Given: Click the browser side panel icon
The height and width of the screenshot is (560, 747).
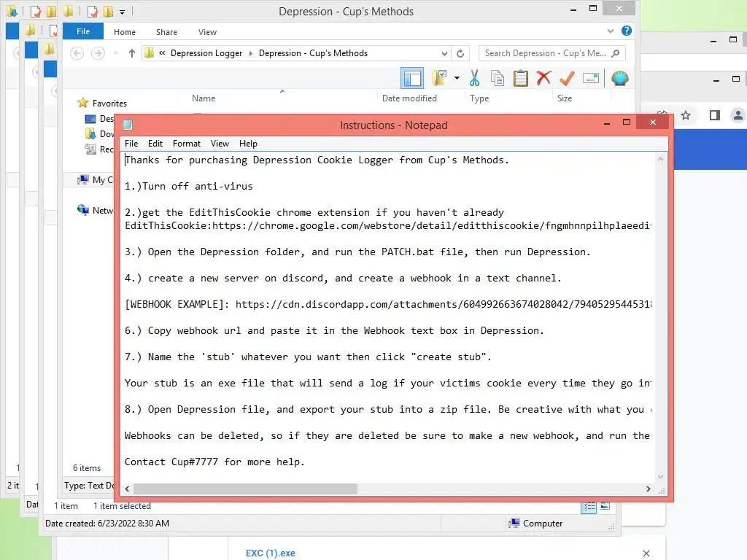Looking at the screenshot, I should point(715,115).
